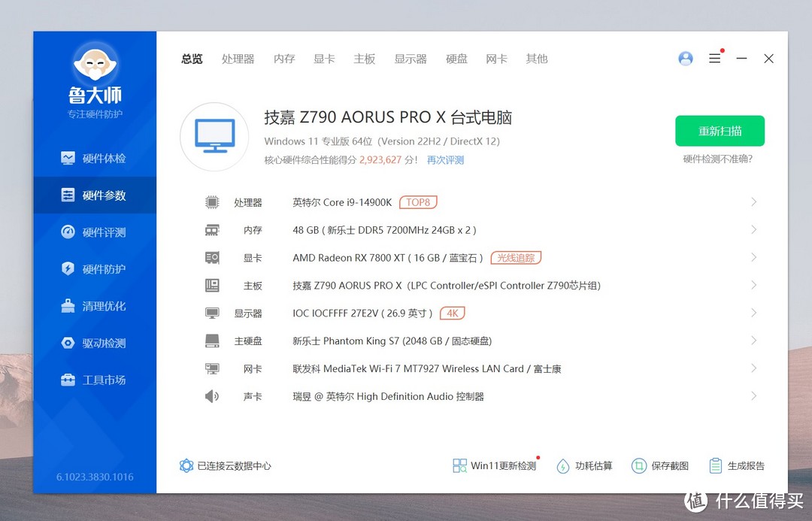Expand the 网卡 row chevron
The height and width of the screenshot is (521, 812).
[x=754, y=368]
